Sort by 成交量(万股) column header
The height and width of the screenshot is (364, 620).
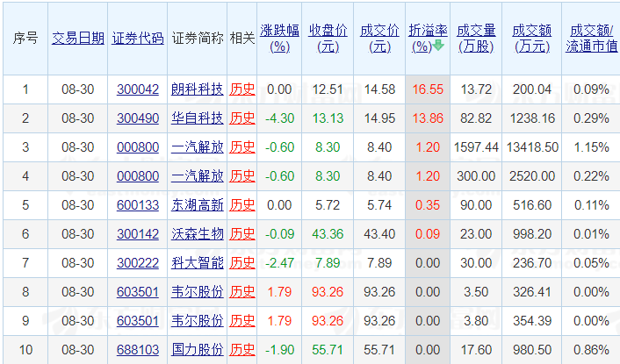[x=477, y=38]
